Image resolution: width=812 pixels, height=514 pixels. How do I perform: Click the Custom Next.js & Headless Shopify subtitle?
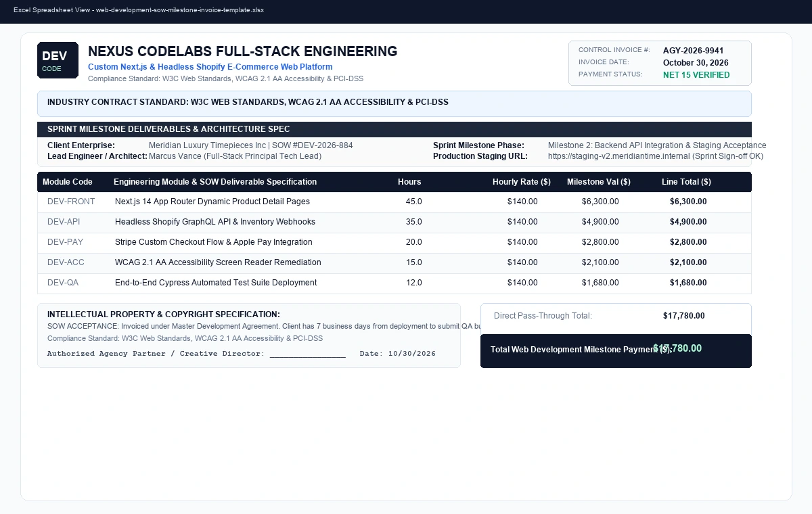(x=210, y=67)
